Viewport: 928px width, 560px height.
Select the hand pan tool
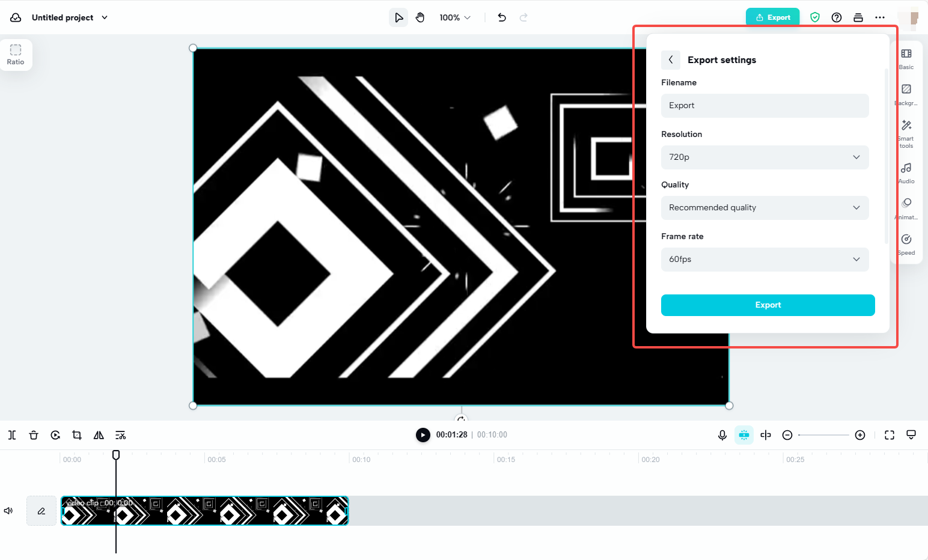point(420,17)
